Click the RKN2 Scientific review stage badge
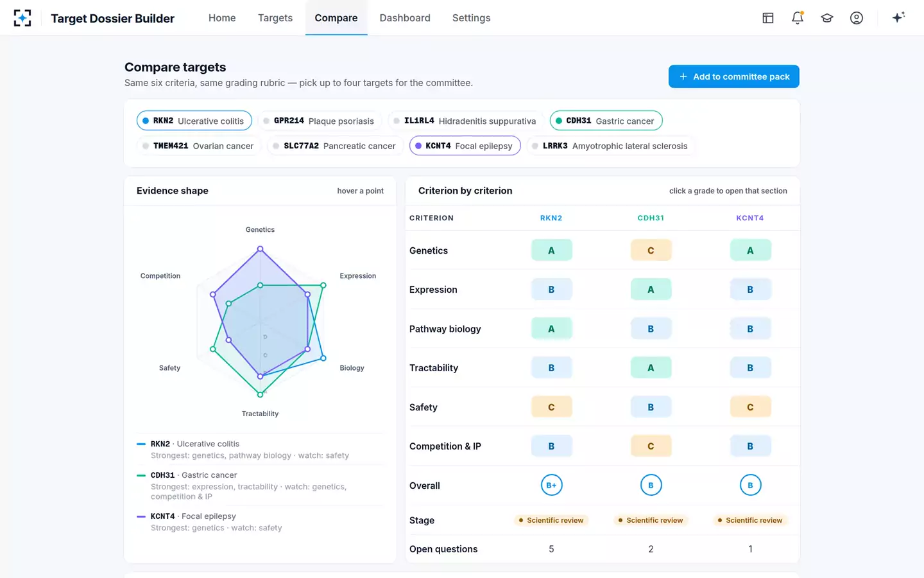924x578 pixels. pyautogui.click(x=551, y=520)
